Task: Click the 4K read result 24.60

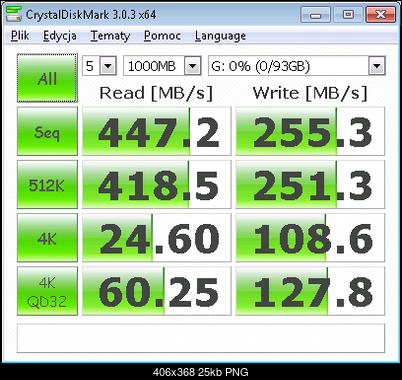Action: (156, 238)
